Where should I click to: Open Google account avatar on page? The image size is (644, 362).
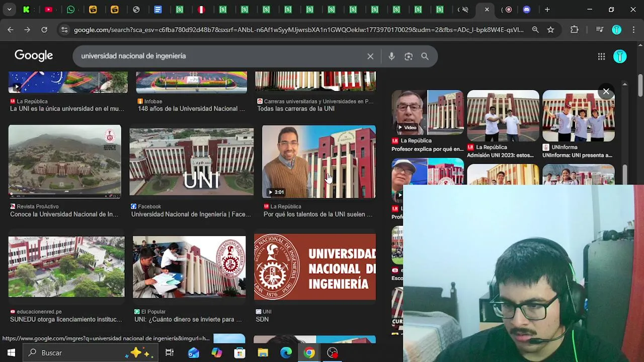coord(620,56)
